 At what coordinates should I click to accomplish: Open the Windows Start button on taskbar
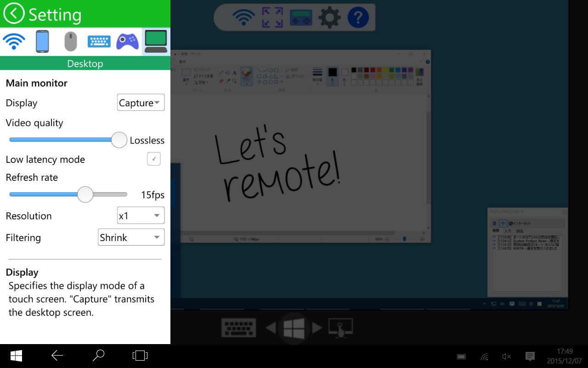click(17, 356)
